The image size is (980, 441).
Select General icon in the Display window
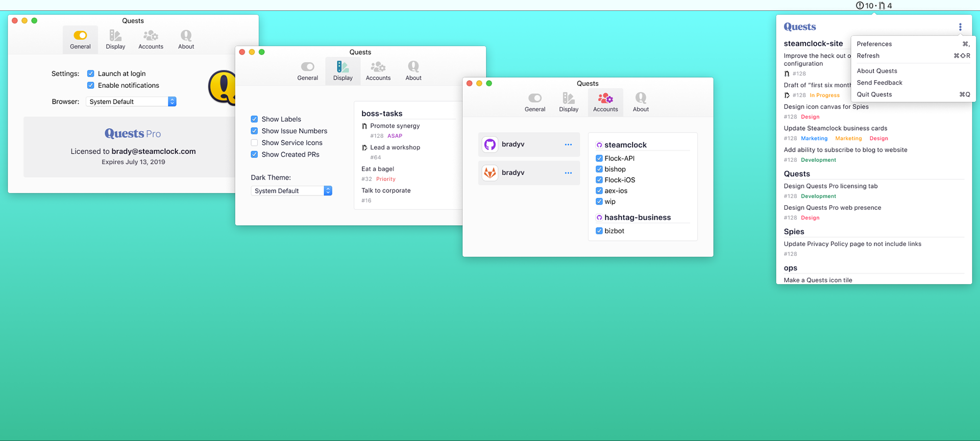(x=307, y=66)
